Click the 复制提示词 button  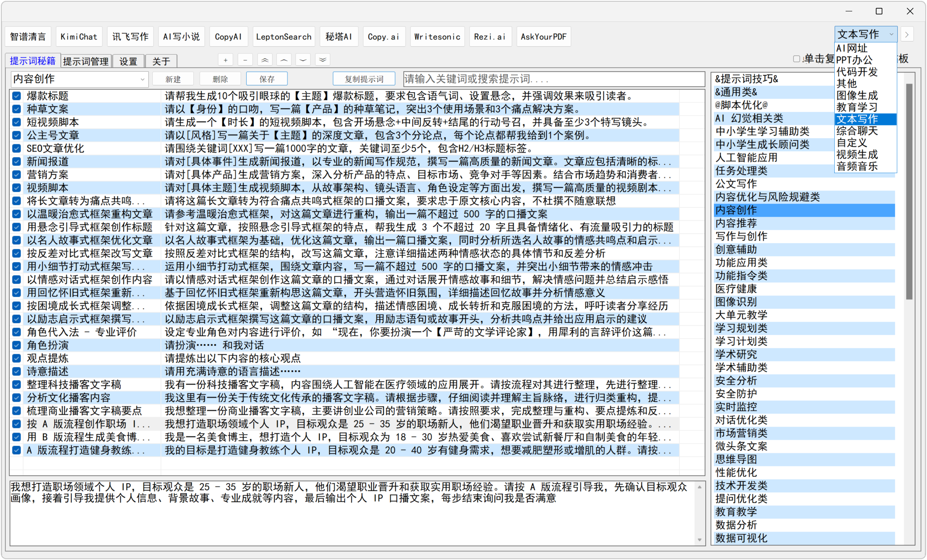tap(364, 79)
